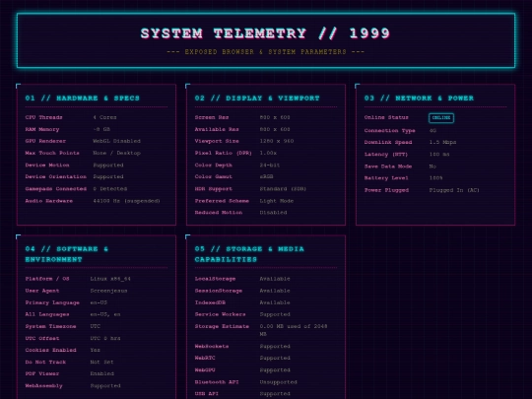The width and height of the screenshot is (532, 399).
Task: Select the '100%' battery level value
Action: pyautogui.click(x=436, y=178)
